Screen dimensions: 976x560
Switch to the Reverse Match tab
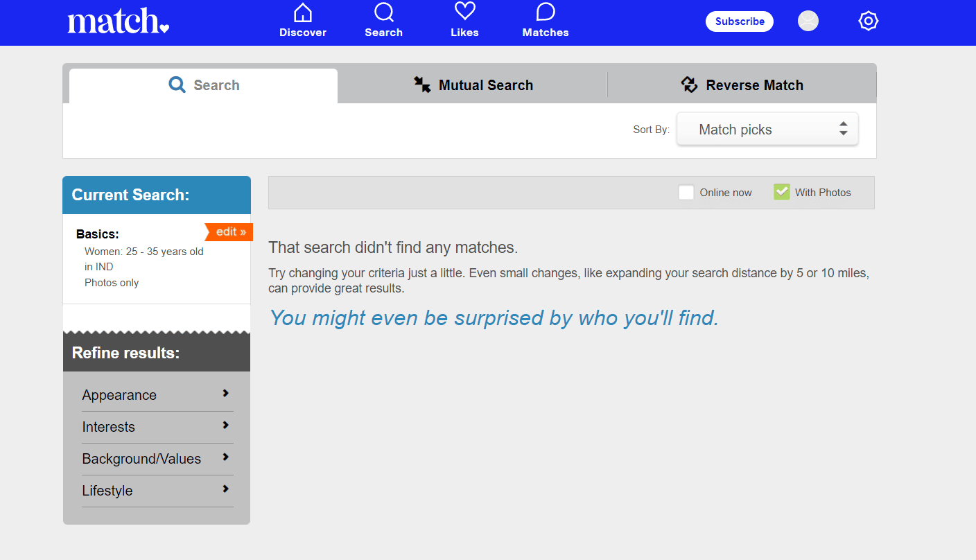coord(742,85)
